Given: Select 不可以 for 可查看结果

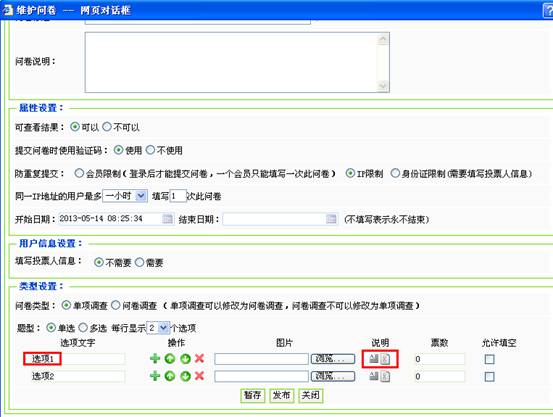Looking at the screenshot, I should [107, 127].
